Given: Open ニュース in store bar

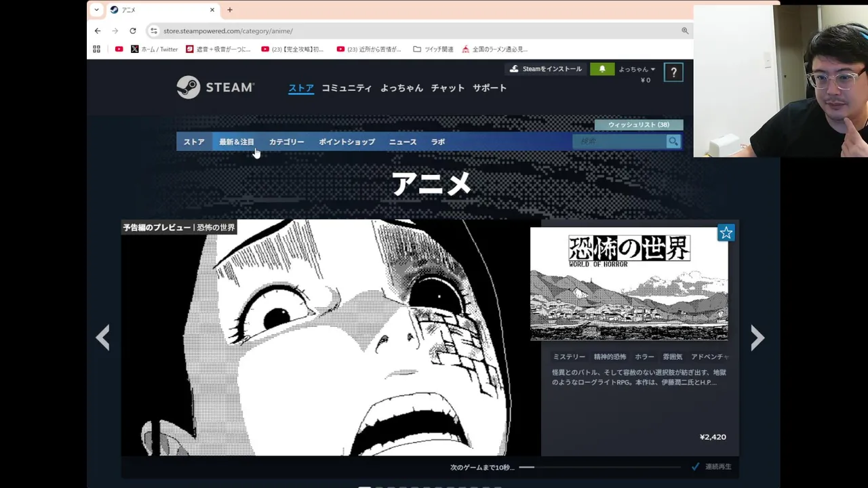Looking at the screenshot, I should pos(403,142).
